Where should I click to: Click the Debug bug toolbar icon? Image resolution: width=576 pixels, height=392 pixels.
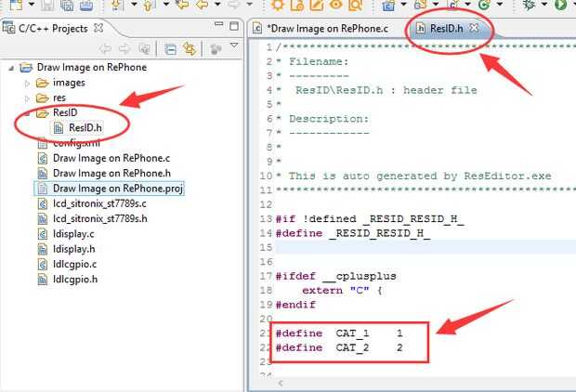[x=530, y=5]
